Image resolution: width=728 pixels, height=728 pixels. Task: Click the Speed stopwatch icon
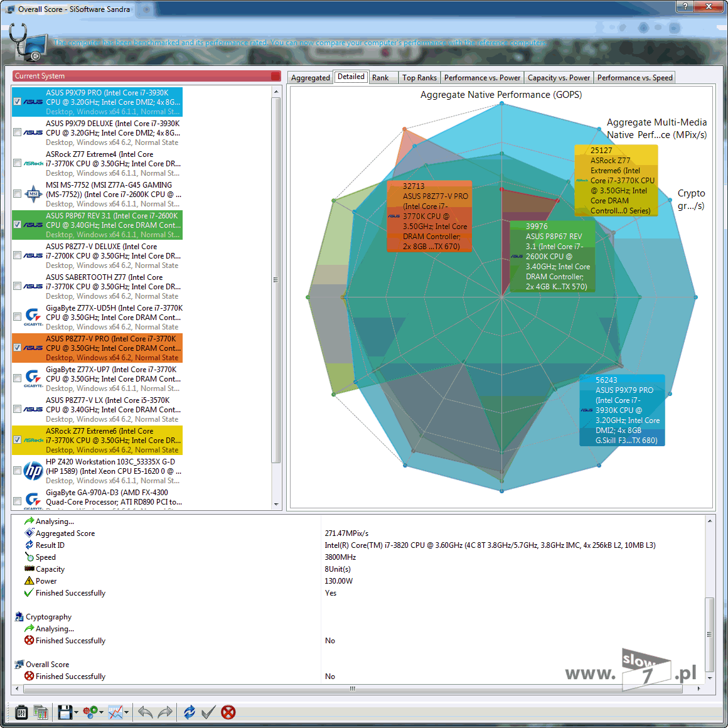(x=29, y=557)
